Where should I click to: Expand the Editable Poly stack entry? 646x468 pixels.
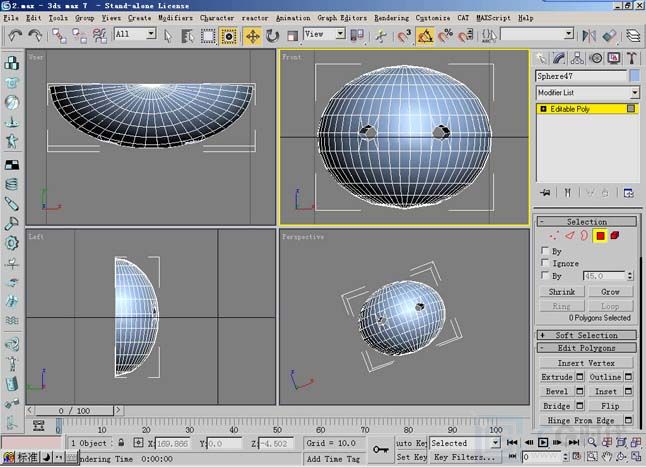543,109
